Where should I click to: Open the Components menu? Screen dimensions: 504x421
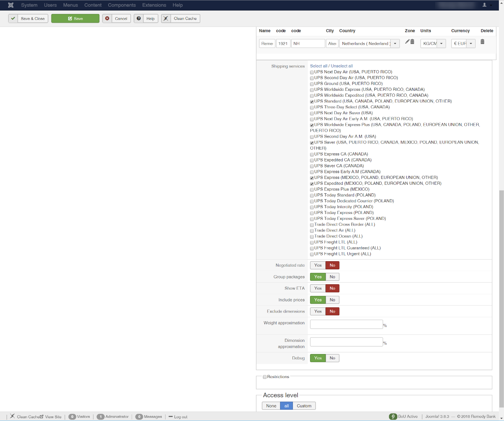tap(122, 5)
